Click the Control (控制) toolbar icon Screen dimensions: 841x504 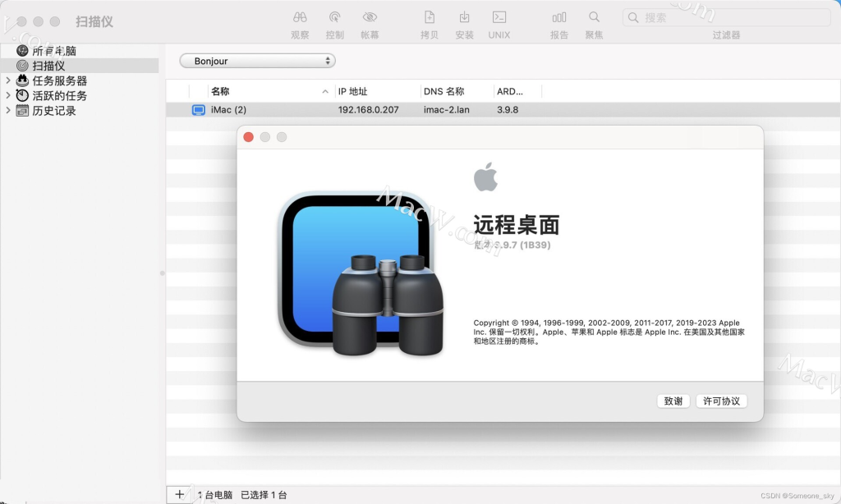coord(335,17)
